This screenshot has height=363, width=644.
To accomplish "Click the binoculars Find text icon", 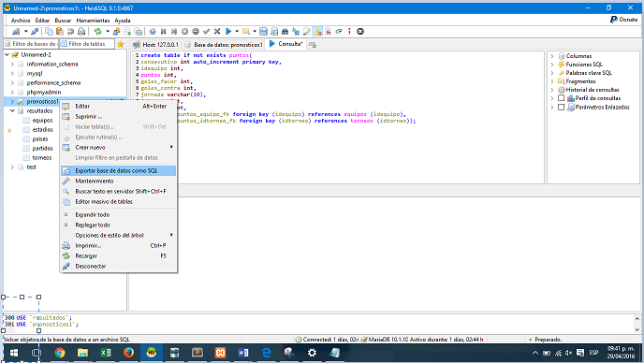I will (285, 32).
